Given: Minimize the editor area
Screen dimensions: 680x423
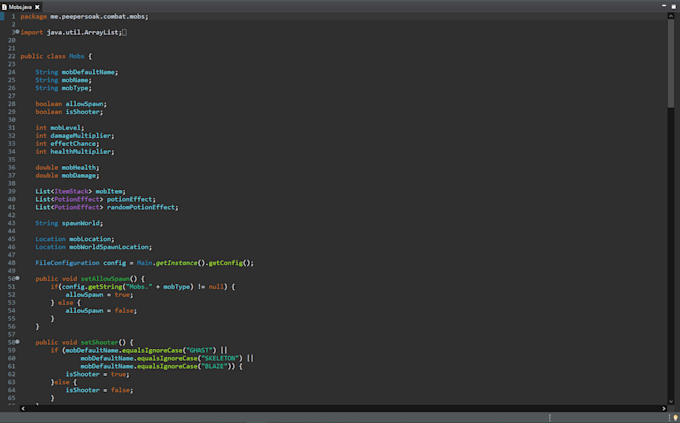Looking at the screenshot, I should click(x=664, y=6).
